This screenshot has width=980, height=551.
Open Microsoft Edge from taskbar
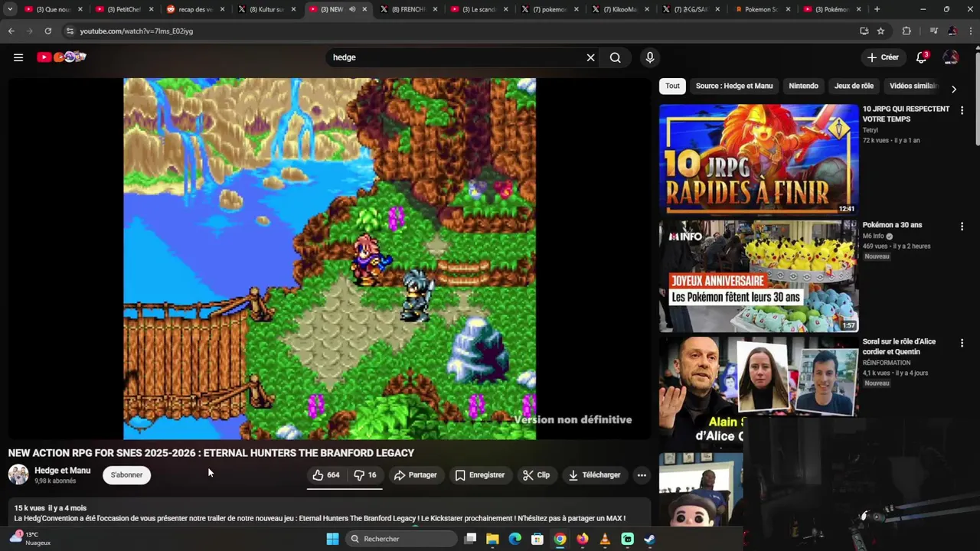pyautogui.click(x=515, y=539)
